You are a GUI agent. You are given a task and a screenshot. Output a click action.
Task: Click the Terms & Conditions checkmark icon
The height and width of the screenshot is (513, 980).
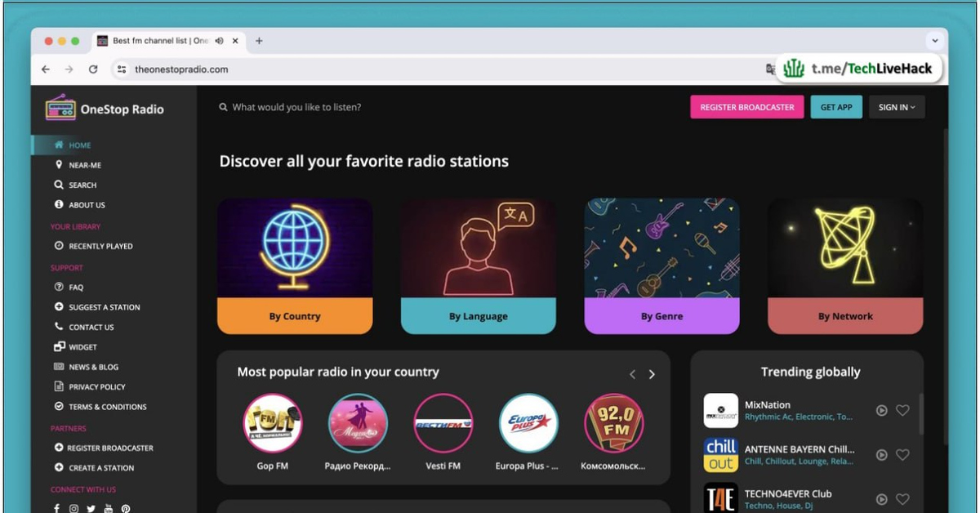coord(59,407)
